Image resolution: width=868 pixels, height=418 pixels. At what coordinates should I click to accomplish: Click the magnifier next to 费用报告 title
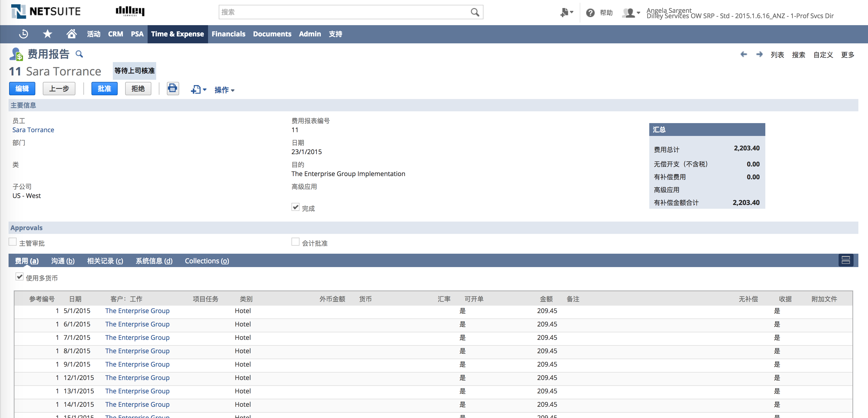pyautogui.click(x=79, y=54)
